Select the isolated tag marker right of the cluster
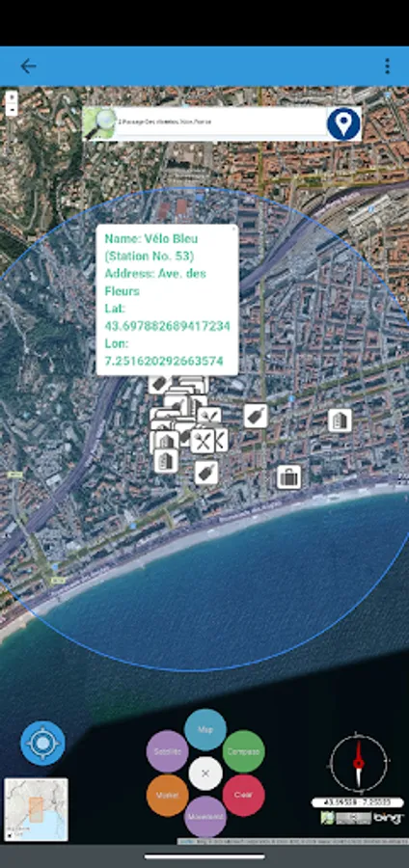 (x=256, y=416)
